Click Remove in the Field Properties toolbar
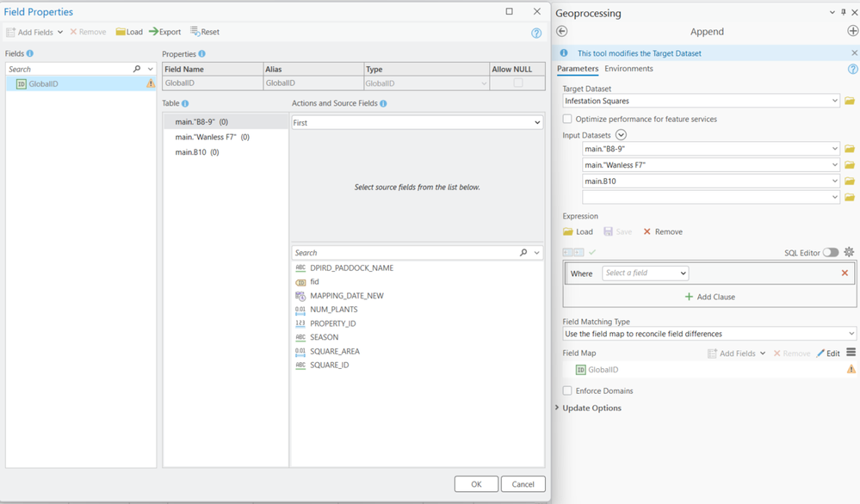 click(88, 33)
